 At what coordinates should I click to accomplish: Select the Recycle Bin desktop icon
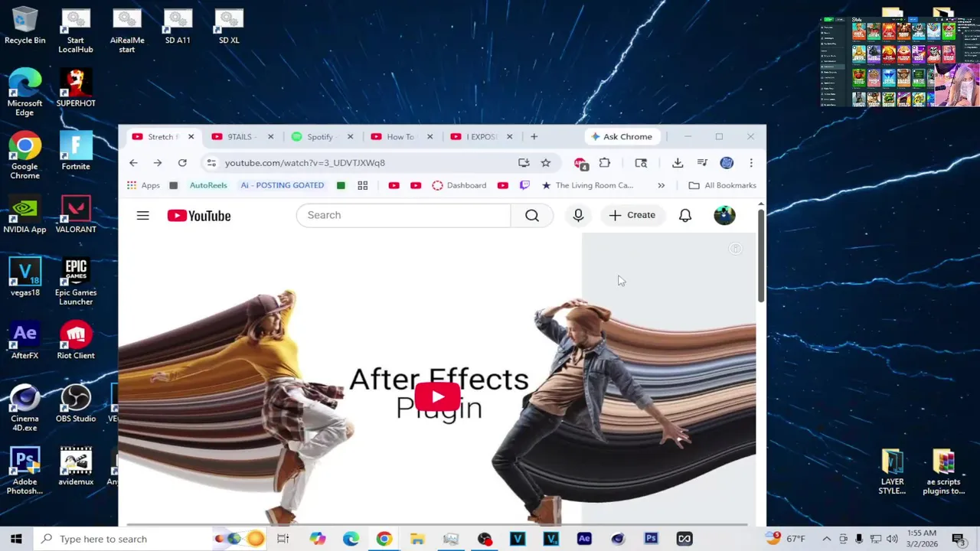tap(24, 26)
